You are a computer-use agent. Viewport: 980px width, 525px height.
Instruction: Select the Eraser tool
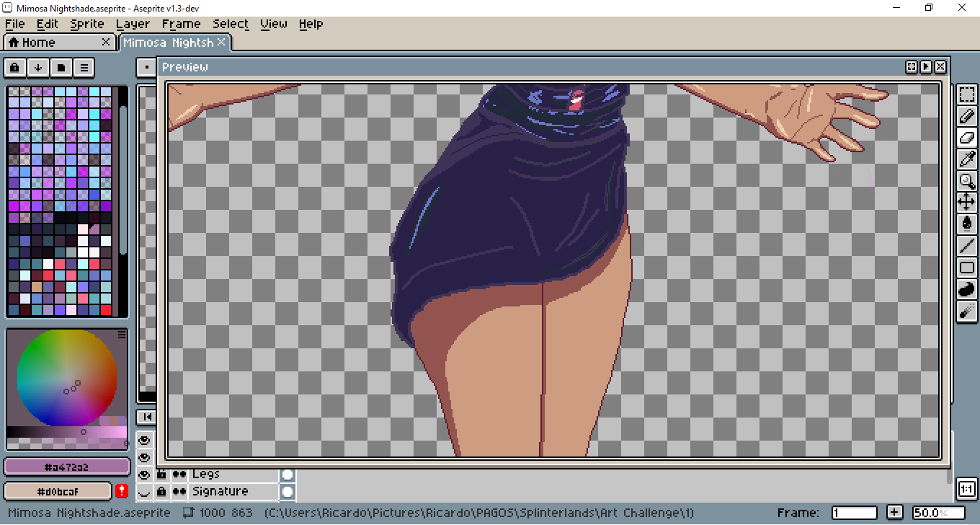[x=967, y=138]
